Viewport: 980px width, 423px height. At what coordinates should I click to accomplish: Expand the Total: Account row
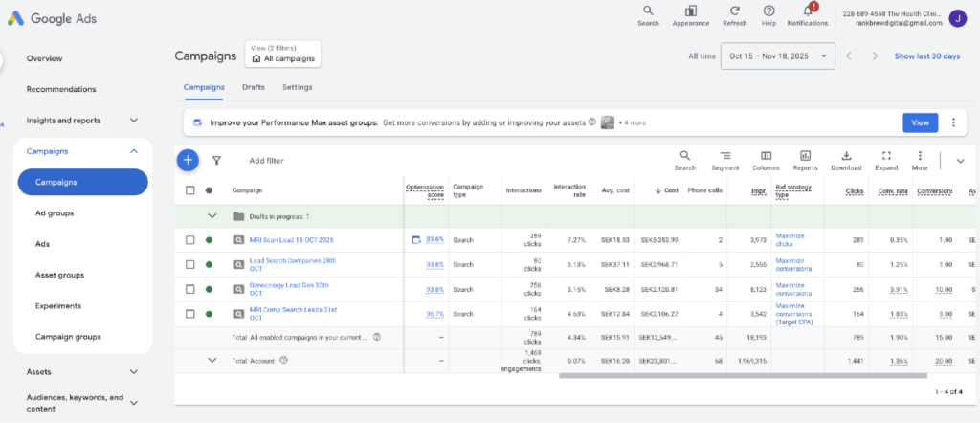(x=212, y=360)
